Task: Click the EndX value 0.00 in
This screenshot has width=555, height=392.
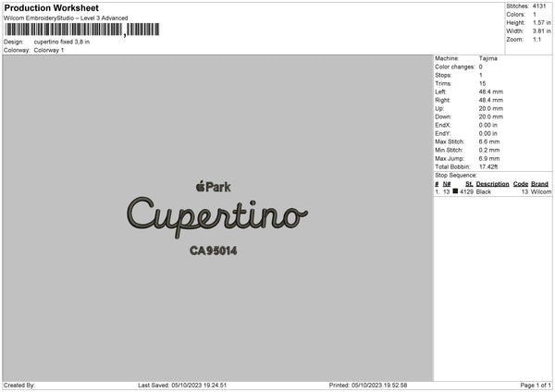Action: coord(488,125)
